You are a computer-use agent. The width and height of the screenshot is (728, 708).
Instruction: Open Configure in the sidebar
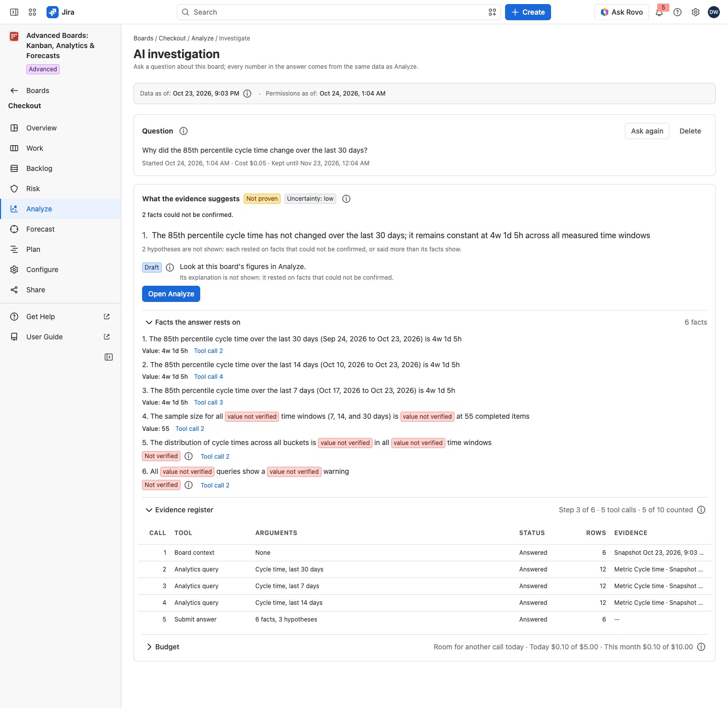point(61,270)
